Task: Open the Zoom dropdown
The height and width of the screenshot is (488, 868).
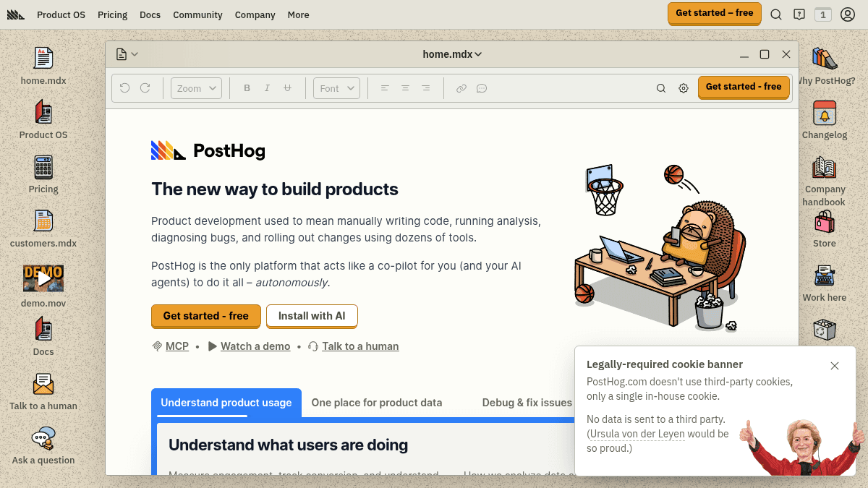Action: coord(196,88)
